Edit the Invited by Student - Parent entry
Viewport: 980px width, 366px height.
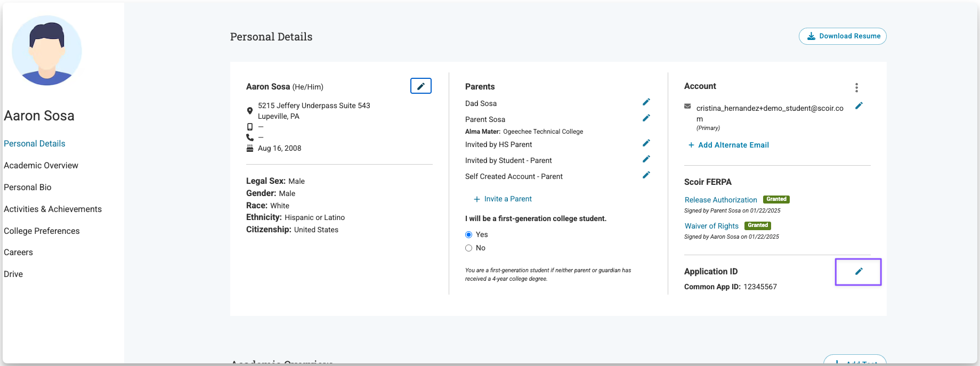[646, 159]
